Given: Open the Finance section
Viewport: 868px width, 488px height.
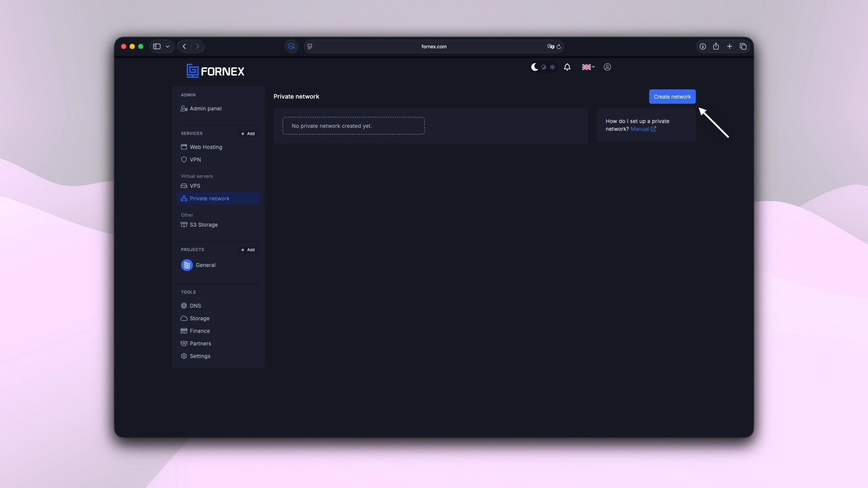Looking at the screenshot, I should tap(200, 331).
